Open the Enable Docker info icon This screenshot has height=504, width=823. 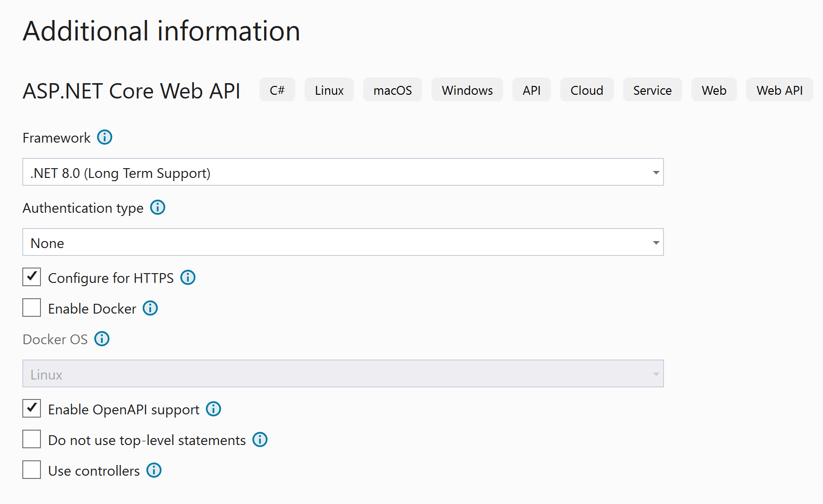click(150, 308)
